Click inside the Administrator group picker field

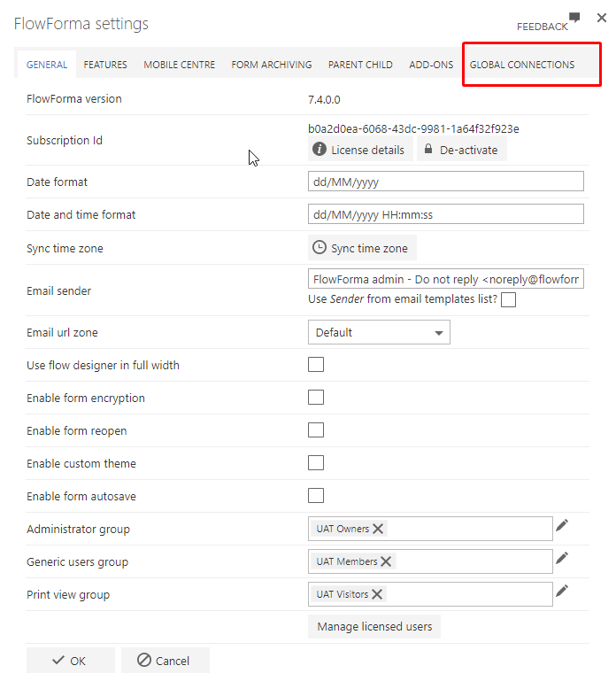430,529
